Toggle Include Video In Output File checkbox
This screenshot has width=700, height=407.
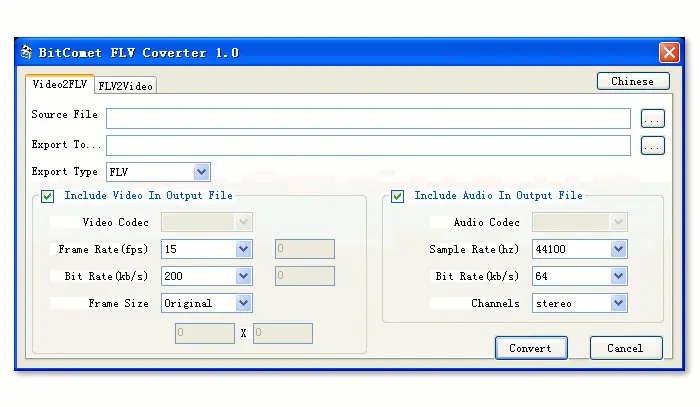click(x=47, y=196)
